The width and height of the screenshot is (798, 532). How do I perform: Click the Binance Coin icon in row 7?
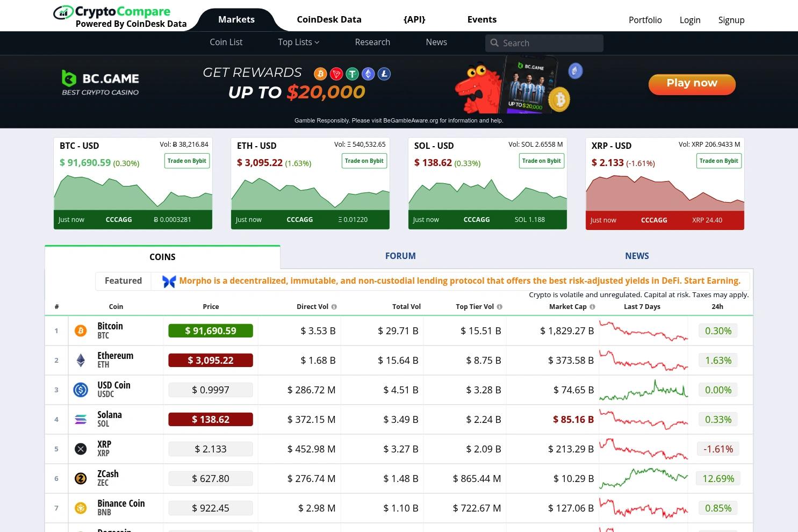(x=81, y=508)
